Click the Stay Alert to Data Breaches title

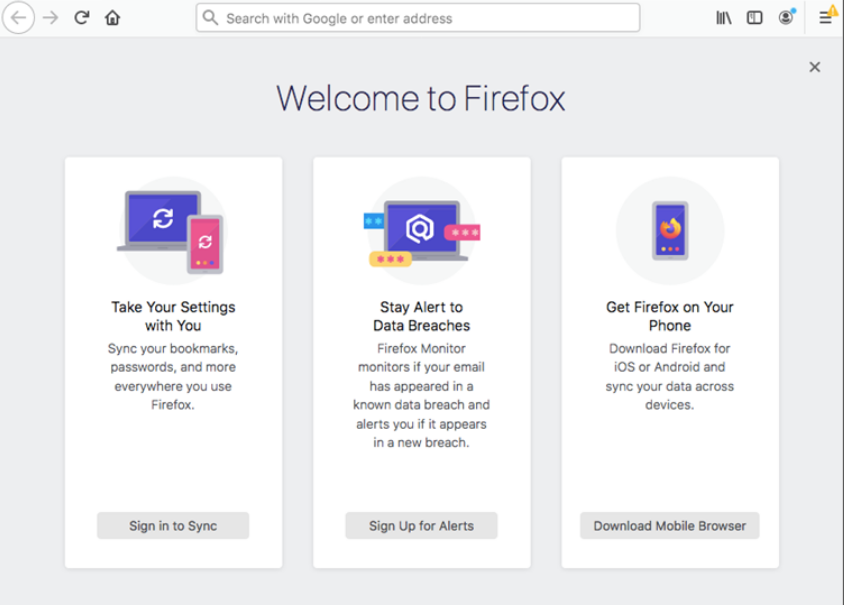[421, 316]
